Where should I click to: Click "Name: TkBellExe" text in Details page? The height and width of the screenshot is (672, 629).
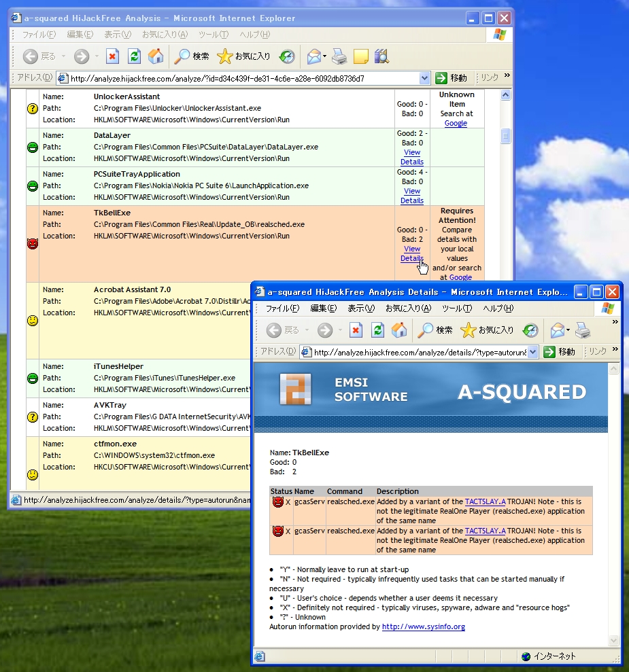pyautogui.click(x=299, y=453)
